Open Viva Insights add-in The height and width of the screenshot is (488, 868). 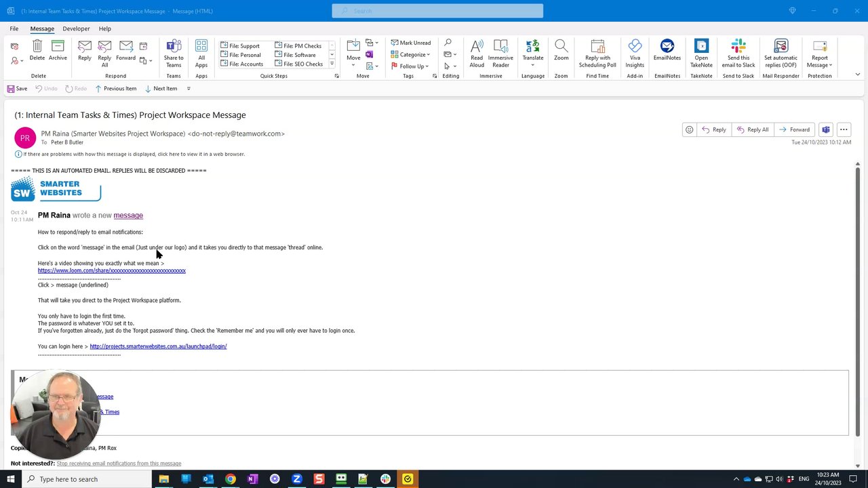(x=635, y=53)
